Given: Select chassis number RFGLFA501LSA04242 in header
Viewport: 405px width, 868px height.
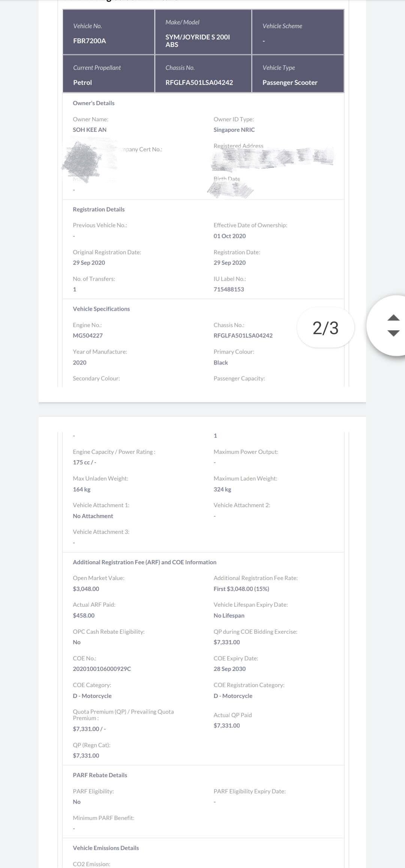Looking at the screenshot, I should tap(199, 83).
